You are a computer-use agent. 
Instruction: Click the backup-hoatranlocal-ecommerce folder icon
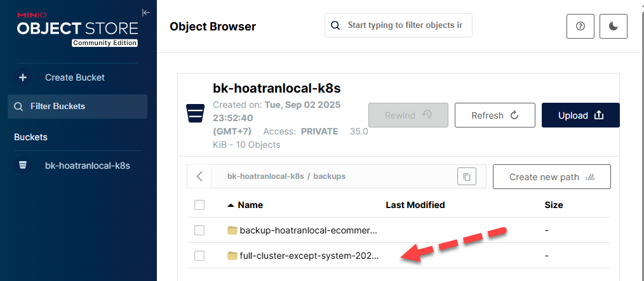coord(232,230)
